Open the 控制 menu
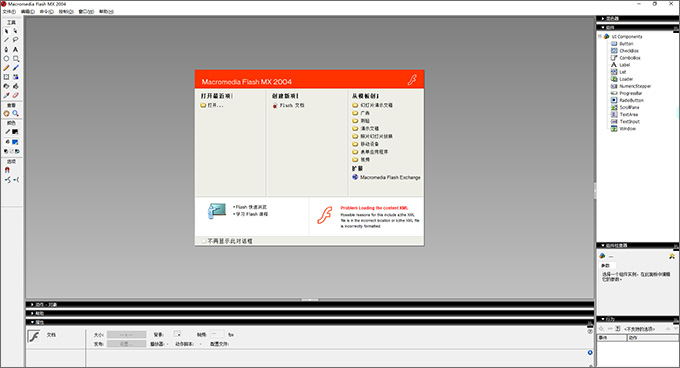Screen dimensions: 680x368 tap(66, 12)
